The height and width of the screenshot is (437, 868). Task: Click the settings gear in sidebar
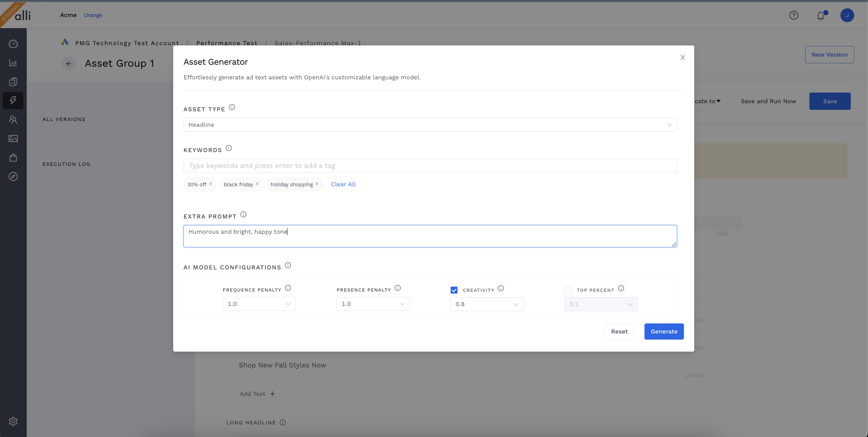(x=13, y=421)
